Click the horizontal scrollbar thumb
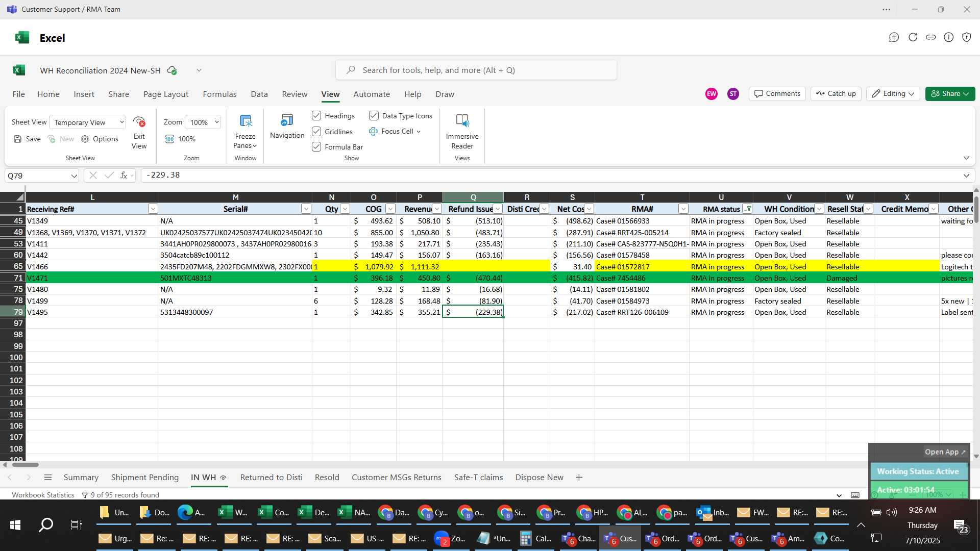 (26, 465)
